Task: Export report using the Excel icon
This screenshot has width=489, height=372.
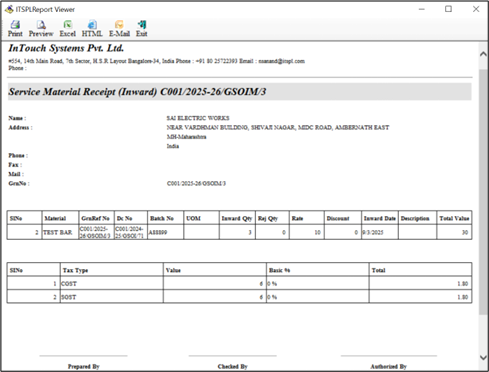Action: [x=68, y=25]
